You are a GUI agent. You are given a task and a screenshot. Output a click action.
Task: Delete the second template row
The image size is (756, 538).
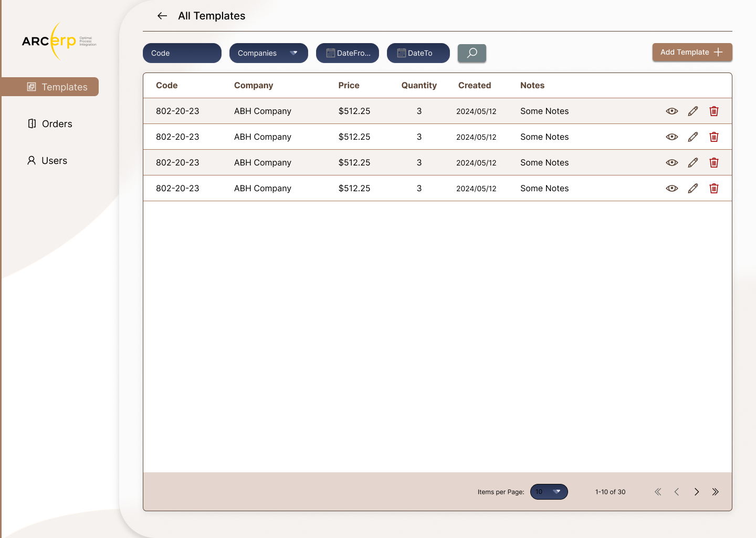[714, 137]
